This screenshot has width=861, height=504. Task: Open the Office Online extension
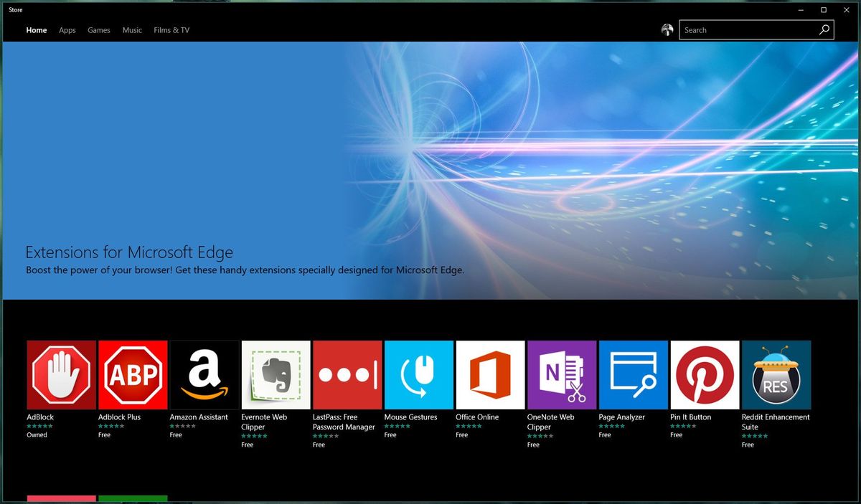pos(490,374)
